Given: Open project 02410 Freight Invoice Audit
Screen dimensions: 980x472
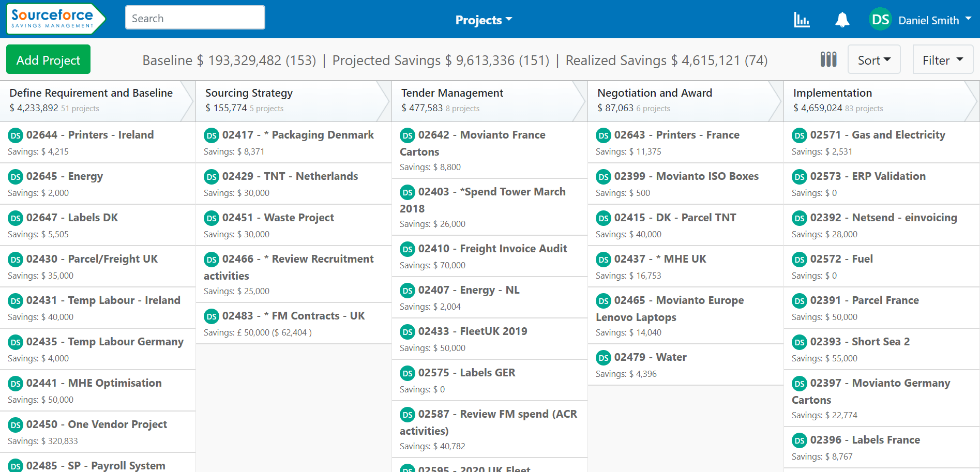Looking at the screenshot, I should [x=492, y=249].
